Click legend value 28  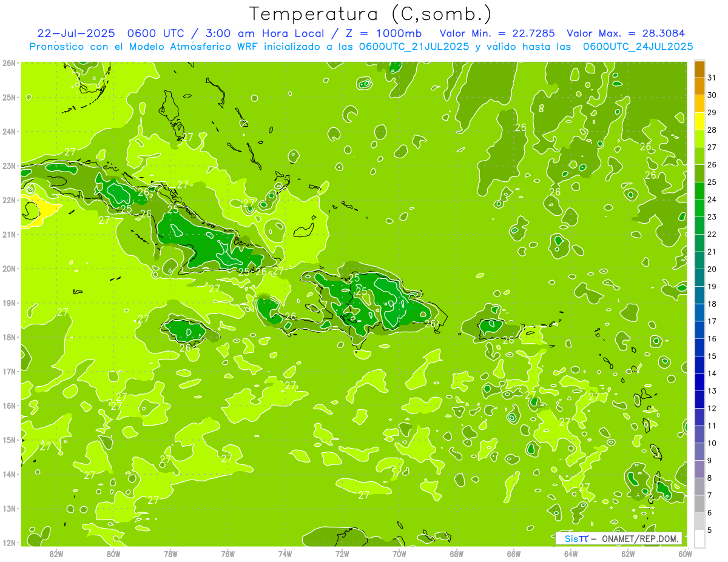(712, 130)
